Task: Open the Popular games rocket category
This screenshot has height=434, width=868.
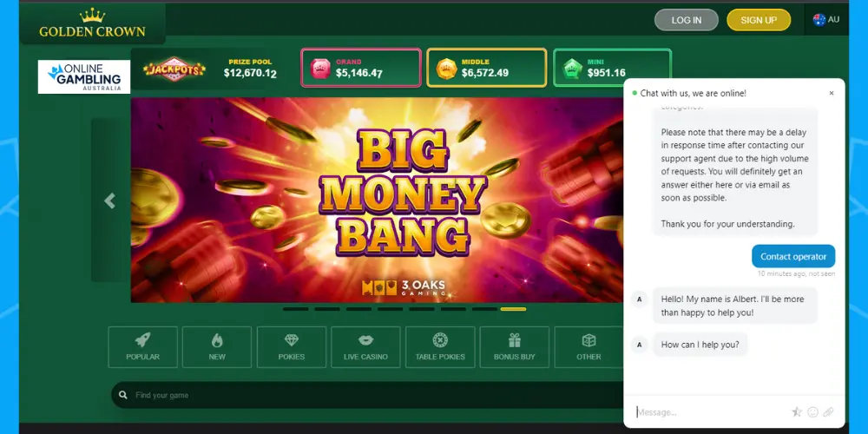Action: point(143,347)
